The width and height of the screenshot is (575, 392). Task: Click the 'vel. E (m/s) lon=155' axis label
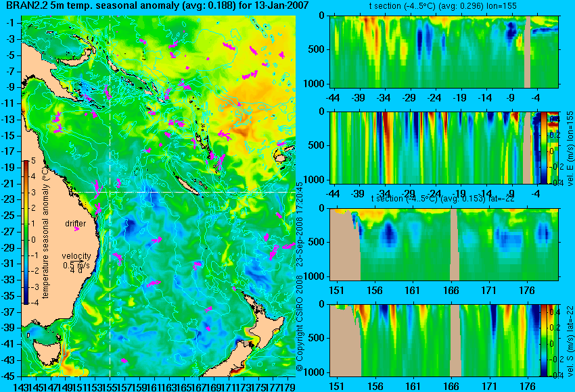[x=570, y=148]
